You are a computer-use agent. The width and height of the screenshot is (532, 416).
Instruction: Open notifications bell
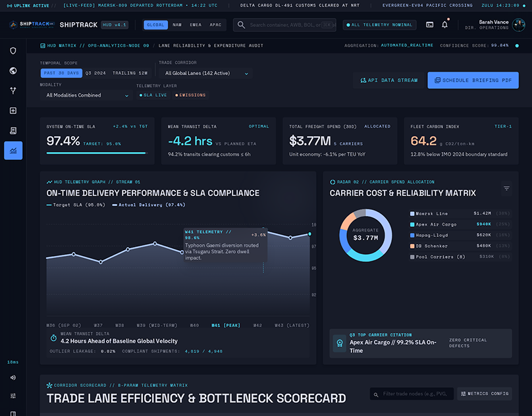pos(444,25)
